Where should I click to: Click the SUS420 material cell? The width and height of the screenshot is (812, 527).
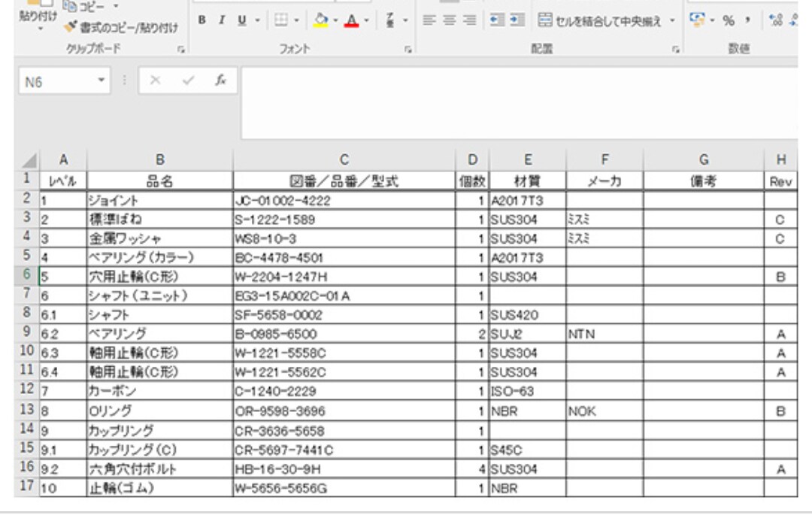pos(527,315)
